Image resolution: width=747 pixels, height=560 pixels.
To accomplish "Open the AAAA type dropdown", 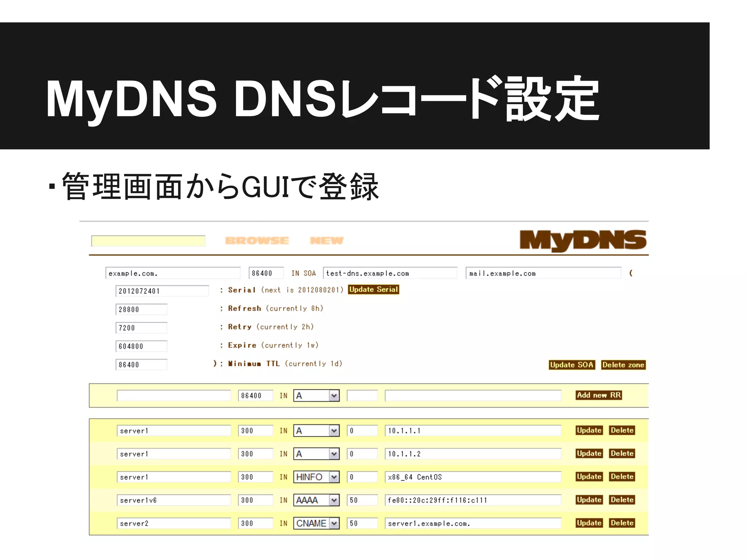I will [317, 500].
